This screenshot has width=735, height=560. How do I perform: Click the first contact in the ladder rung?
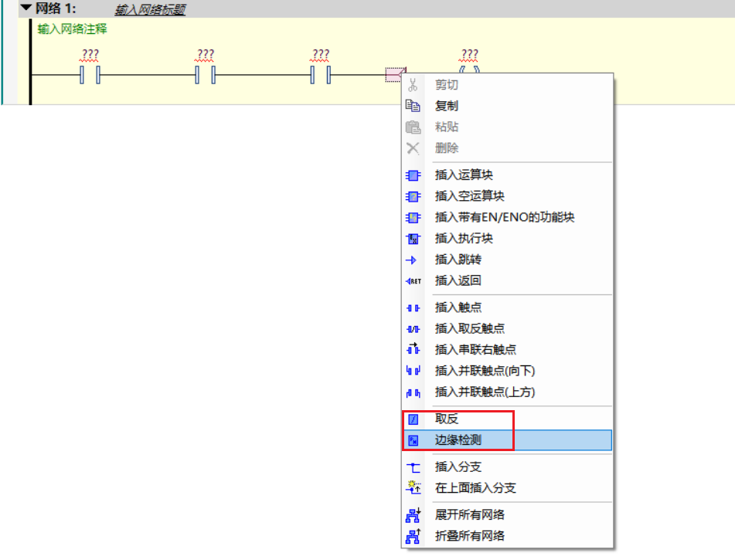(x=90, y=75)
